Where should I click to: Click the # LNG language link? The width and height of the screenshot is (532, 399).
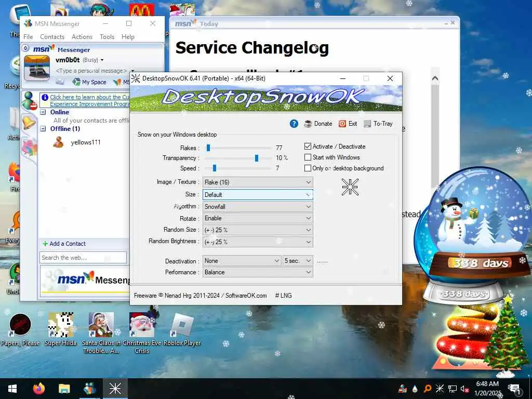283,296
